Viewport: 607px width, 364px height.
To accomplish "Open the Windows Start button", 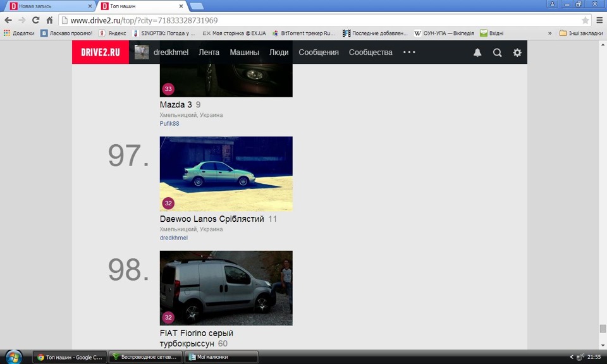I will click(x=13, y=356).
